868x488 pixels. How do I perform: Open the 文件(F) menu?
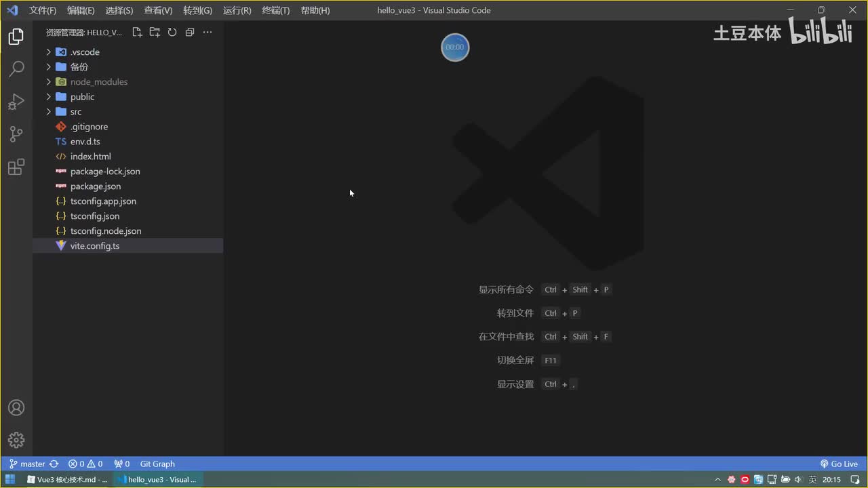(43, 10)
